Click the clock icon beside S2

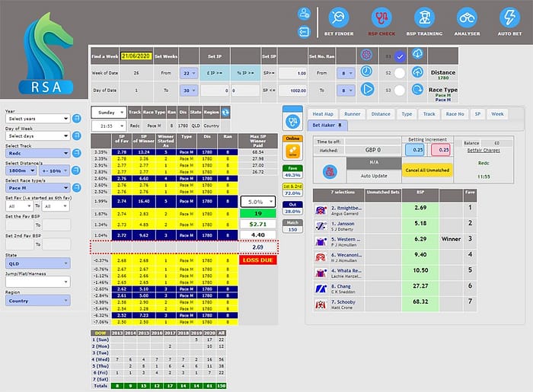366,71
